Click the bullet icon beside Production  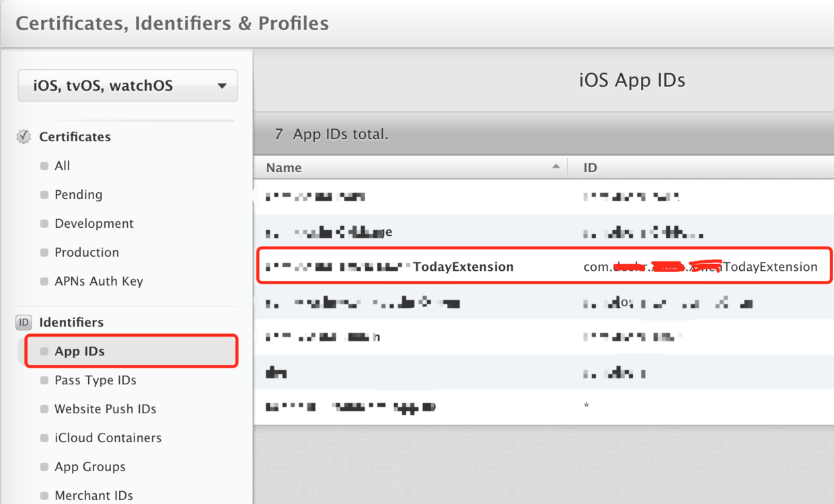(44, 253)
